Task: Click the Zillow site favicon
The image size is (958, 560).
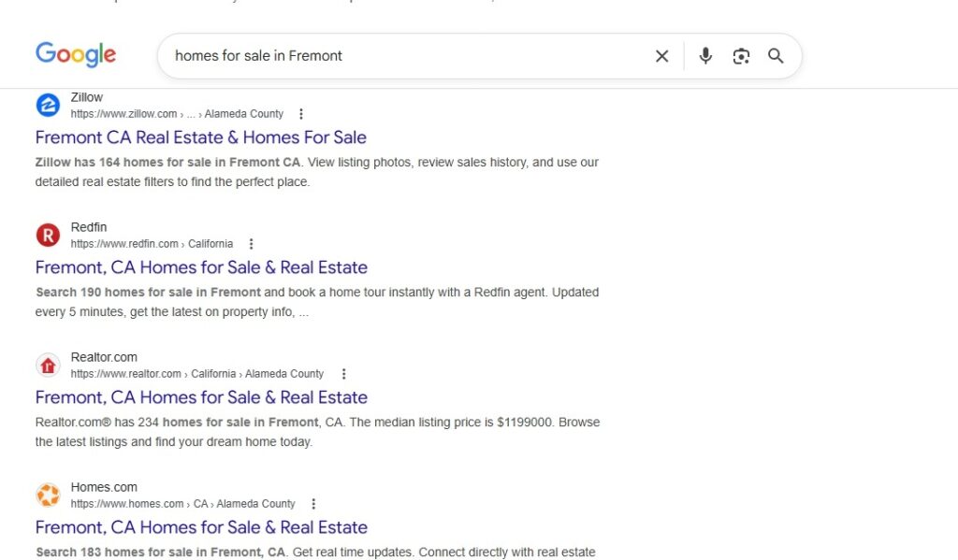Action: tap(48, 105)
